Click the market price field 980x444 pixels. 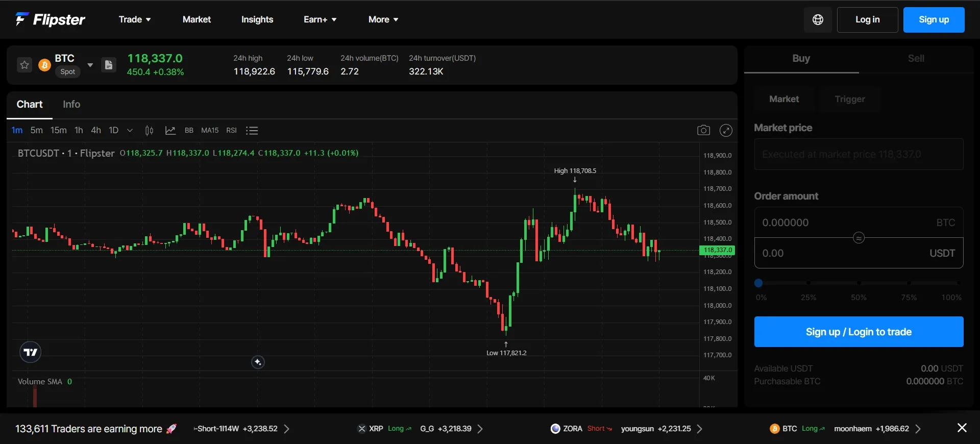pyautogui.click(x=859, y=154)
